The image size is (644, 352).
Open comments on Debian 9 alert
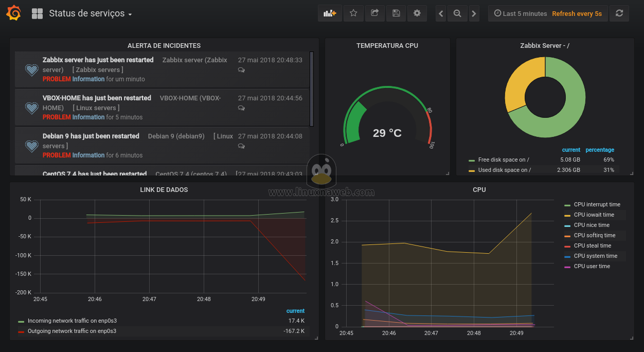[x=241, y=146]
